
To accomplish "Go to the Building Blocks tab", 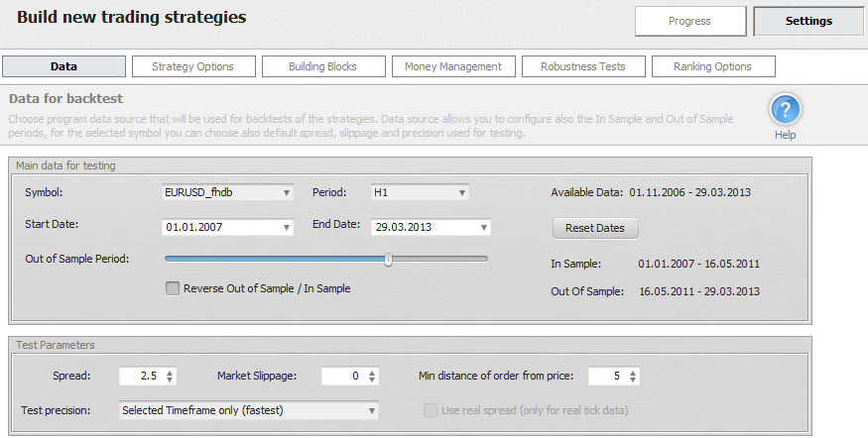I will point(322,66).
